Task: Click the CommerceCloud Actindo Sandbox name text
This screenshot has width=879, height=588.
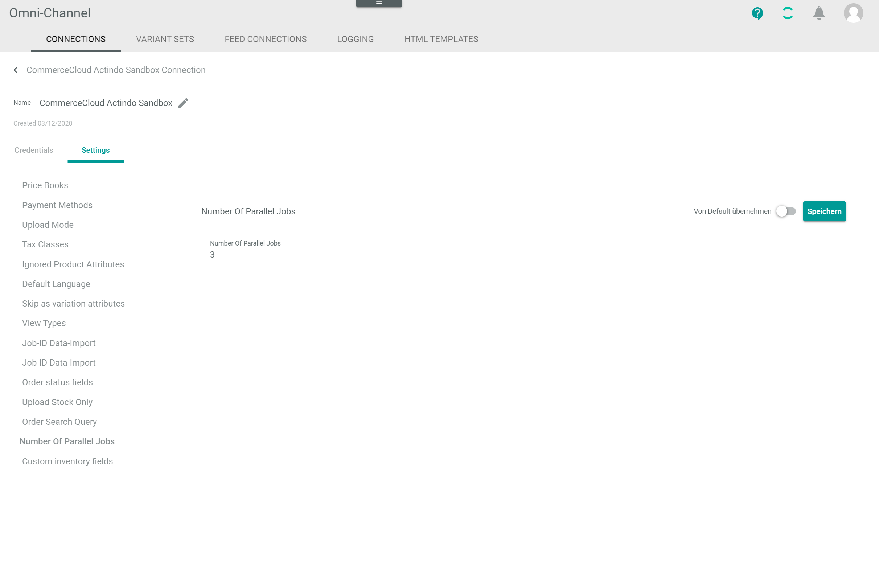Action: 106,103
